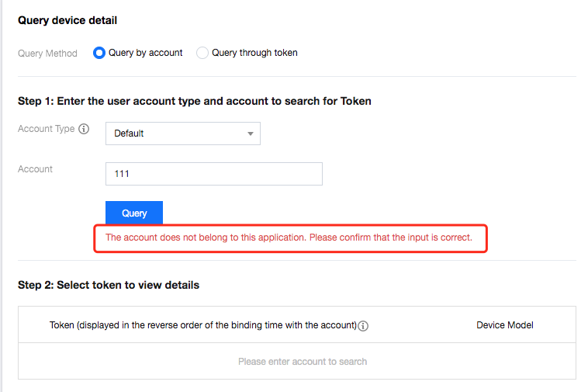The height and width of the screenshot is (392, 588).
Task: Select the Query by account radio button
Action: click(x=99, y=53)
